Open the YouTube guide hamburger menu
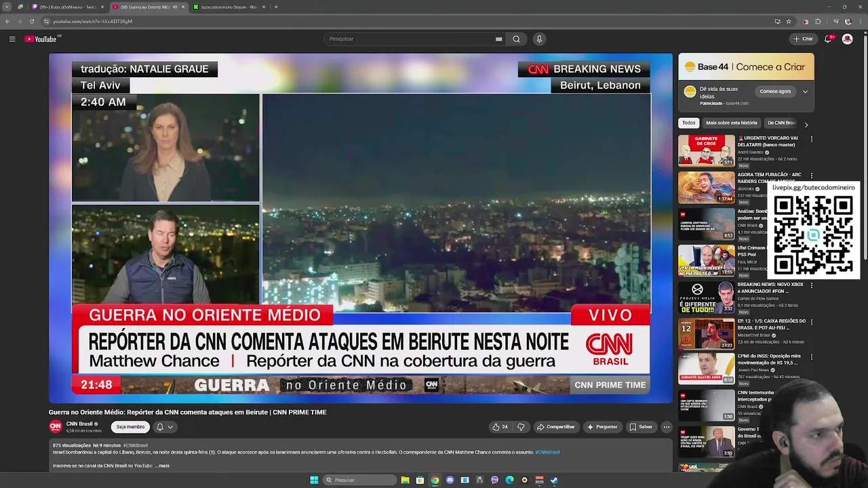This screenshot has height=488, width=868. (12, 39)
